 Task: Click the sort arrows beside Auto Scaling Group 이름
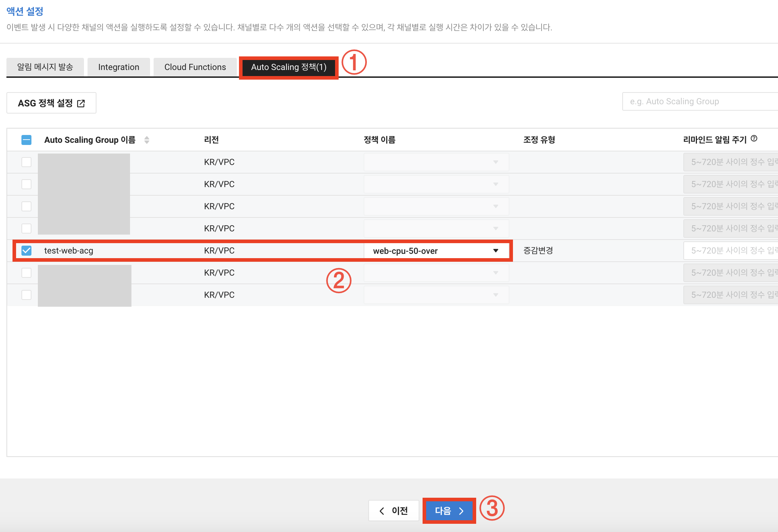click(146, 140)
